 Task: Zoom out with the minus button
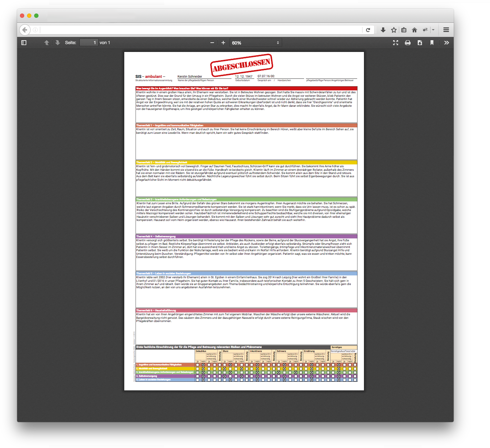pyautogui.click(x=212, y=43)
